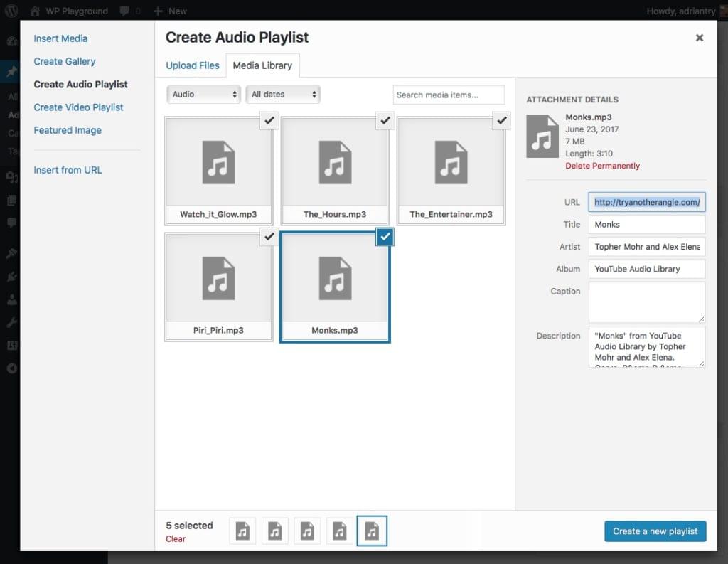Click the music note icon in Attachment Details
Screen dimensions: 728x564
point(542,134)
